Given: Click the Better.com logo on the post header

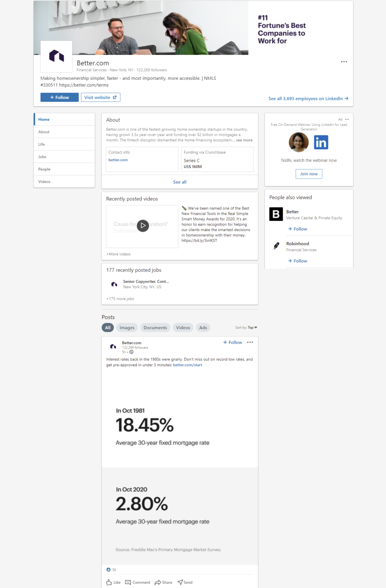Looking at the screenshot, I should pyautogui.click(x=113, y=347).
